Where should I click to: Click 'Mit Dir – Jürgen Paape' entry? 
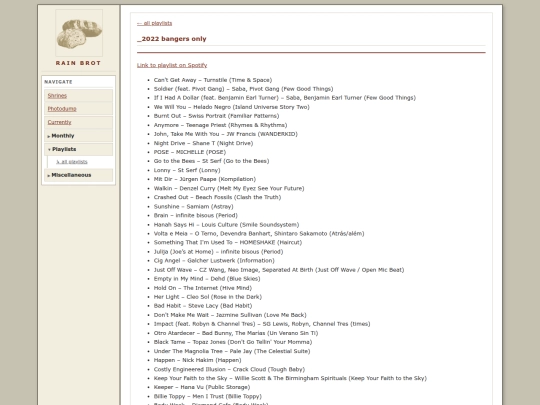[205, 179]
